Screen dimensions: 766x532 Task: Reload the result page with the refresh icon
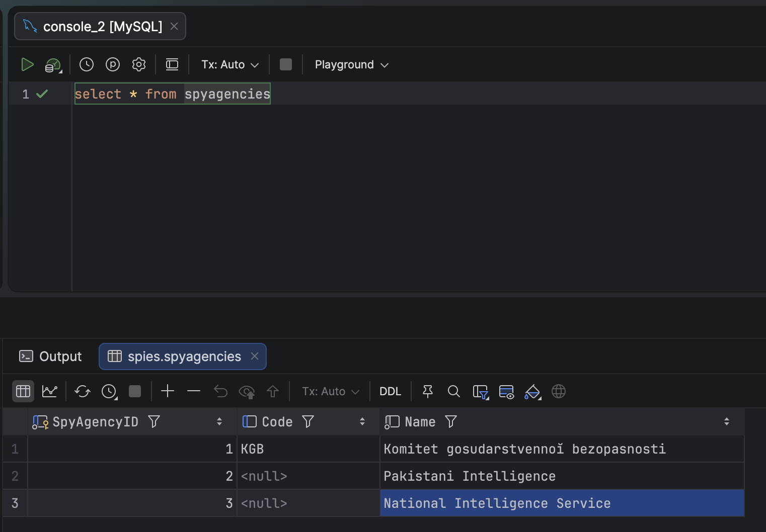[x=83, y=391]
